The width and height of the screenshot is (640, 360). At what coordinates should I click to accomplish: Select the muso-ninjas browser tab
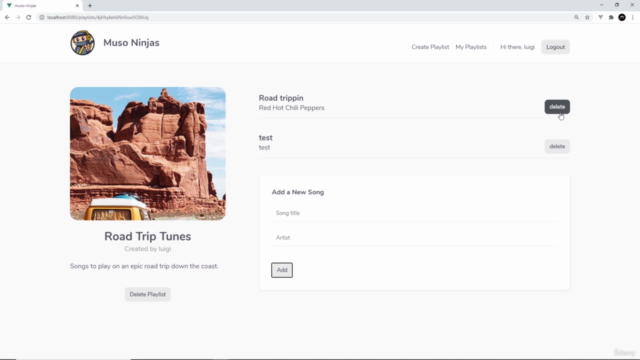pos(41,6)
